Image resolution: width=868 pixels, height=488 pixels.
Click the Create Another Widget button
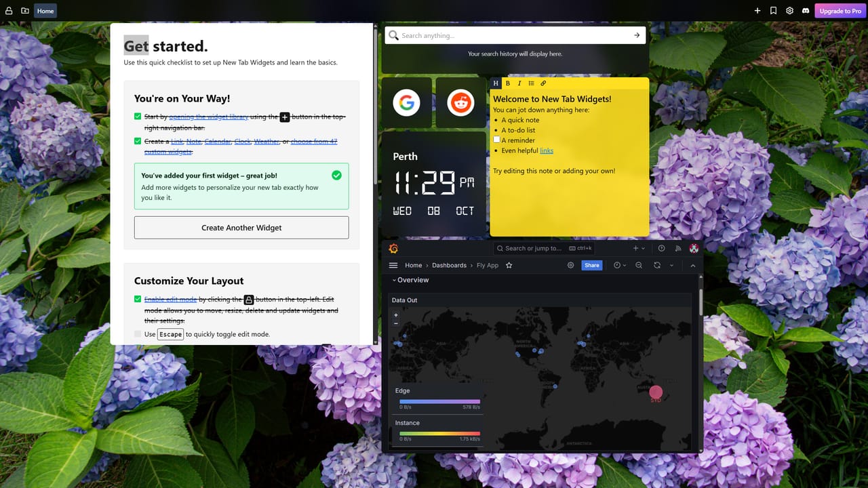pyautogui.click(x=241, y=228)
